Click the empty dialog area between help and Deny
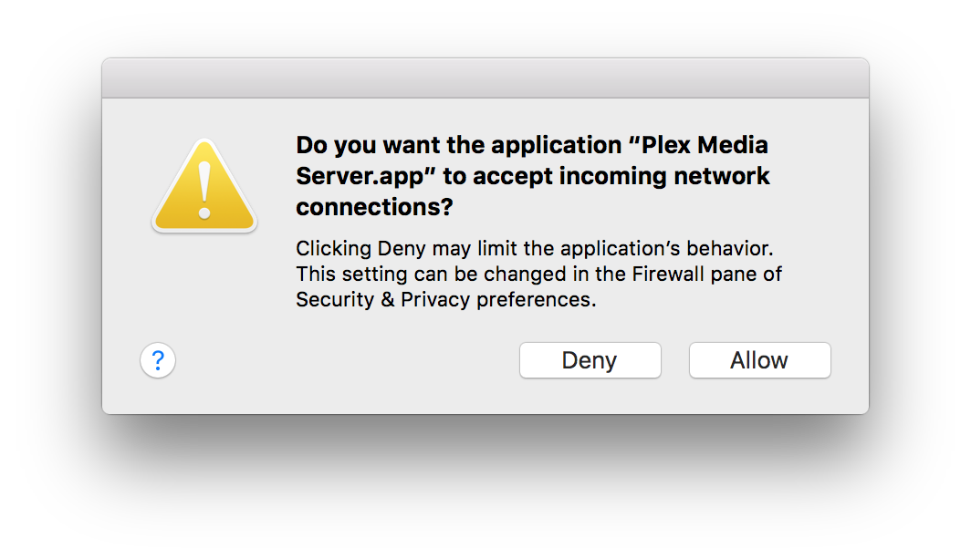 coord(348,360)
